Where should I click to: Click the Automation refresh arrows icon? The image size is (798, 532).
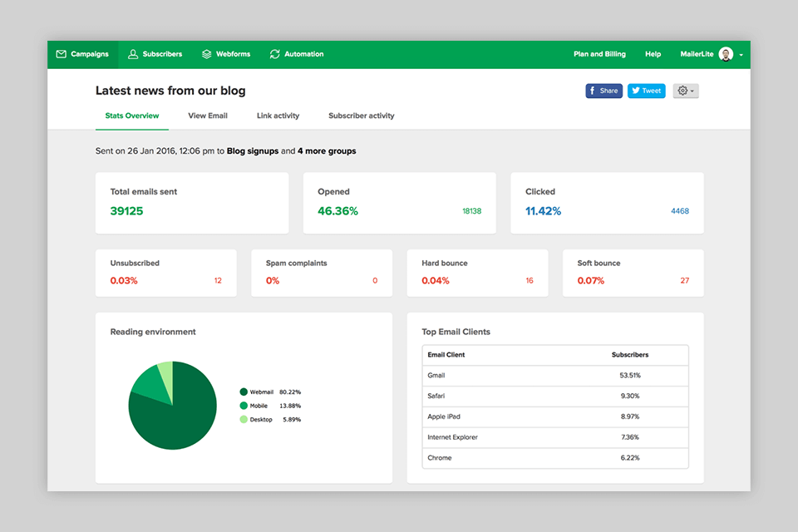275,54
